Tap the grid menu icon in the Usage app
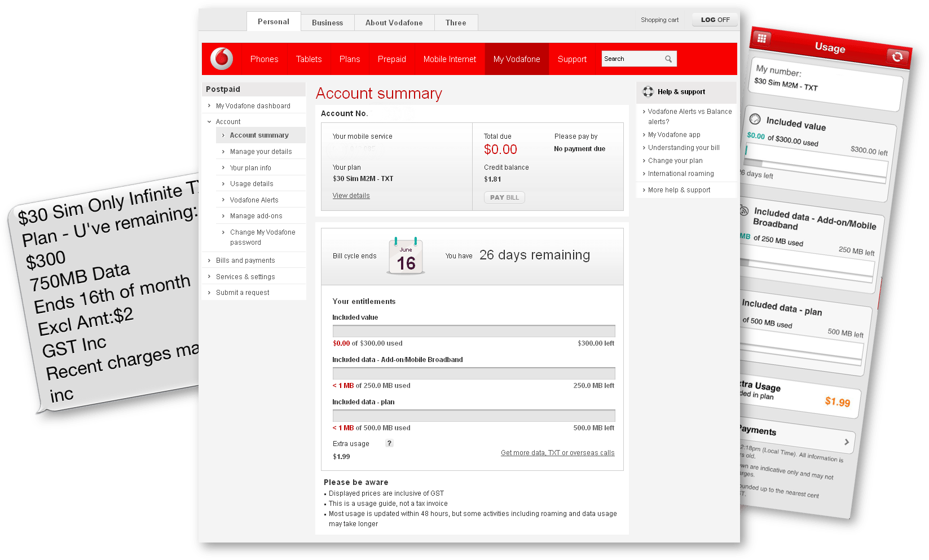This screenshot has width=929, height=560. (x=762, y=38)
